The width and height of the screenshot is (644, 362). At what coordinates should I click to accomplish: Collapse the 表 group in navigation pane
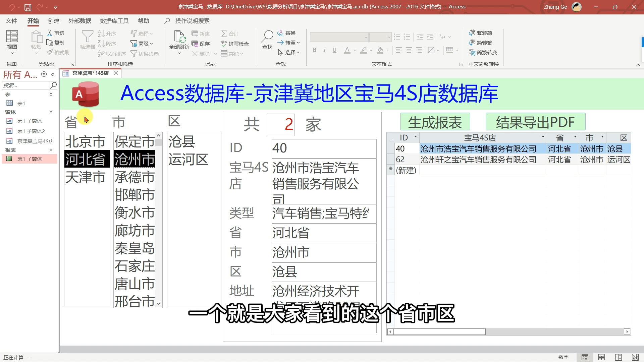(51, 95)
